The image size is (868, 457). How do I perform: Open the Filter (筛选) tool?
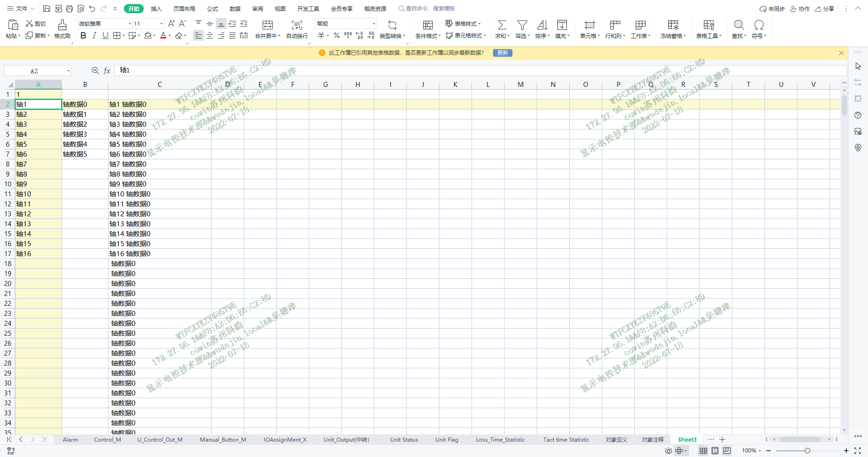point(522,25)
